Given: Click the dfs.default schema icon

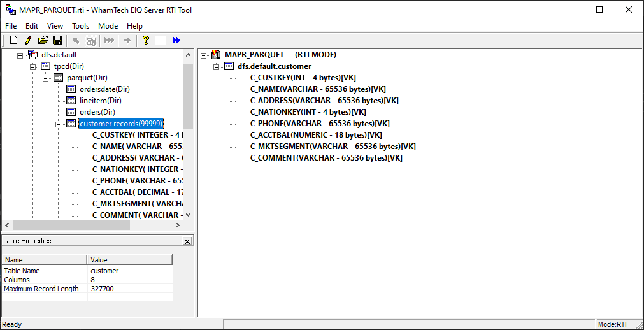Looking at the screenshot, I should (33, 55).
